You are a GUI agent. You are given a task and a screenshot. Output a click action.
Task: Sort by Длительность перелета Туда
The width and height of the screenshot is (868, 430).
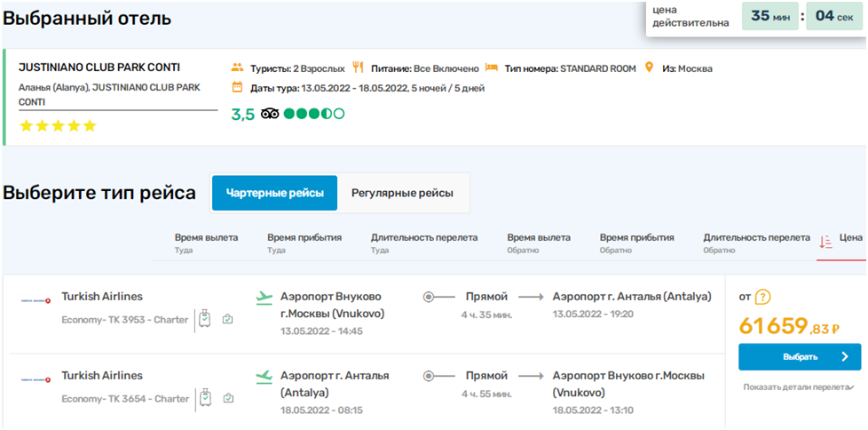[424, 243]
